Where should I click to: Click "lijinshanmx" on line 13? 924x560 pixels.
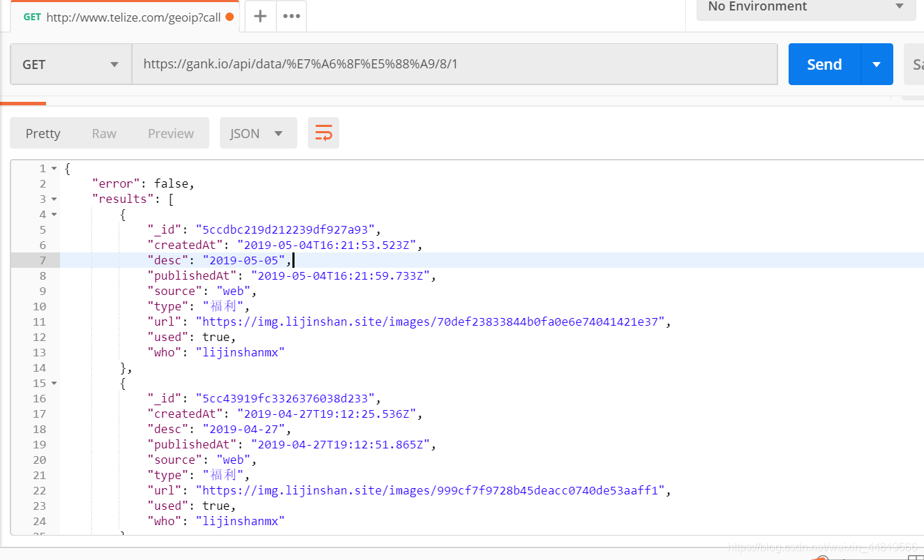[241, 352]
